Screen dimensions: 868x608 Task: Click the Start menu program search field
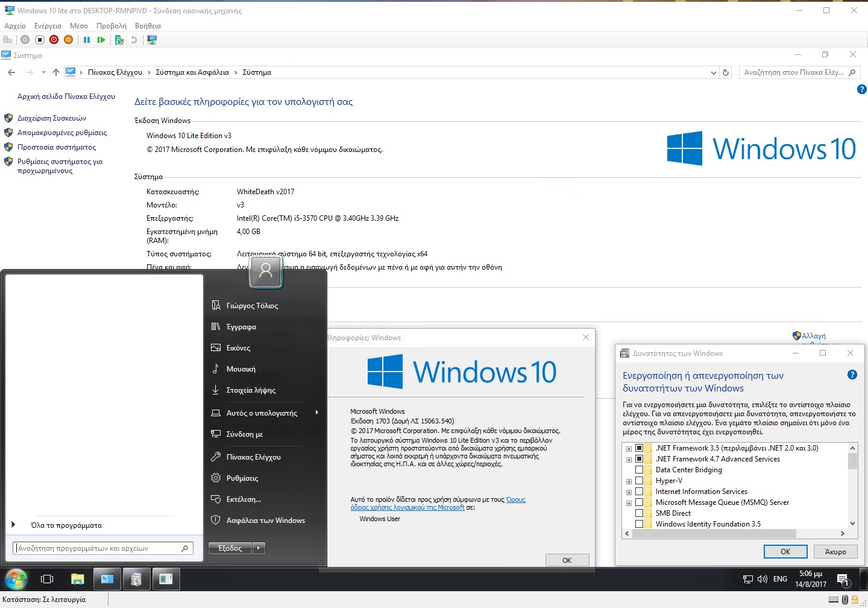(96, 548)
